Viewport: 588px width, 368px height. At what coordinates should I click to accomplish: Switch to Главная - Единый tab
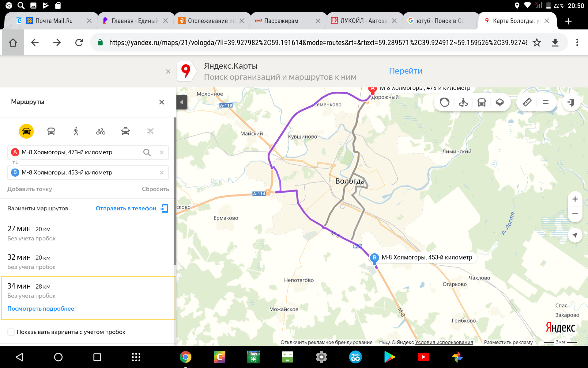[135, 21]
